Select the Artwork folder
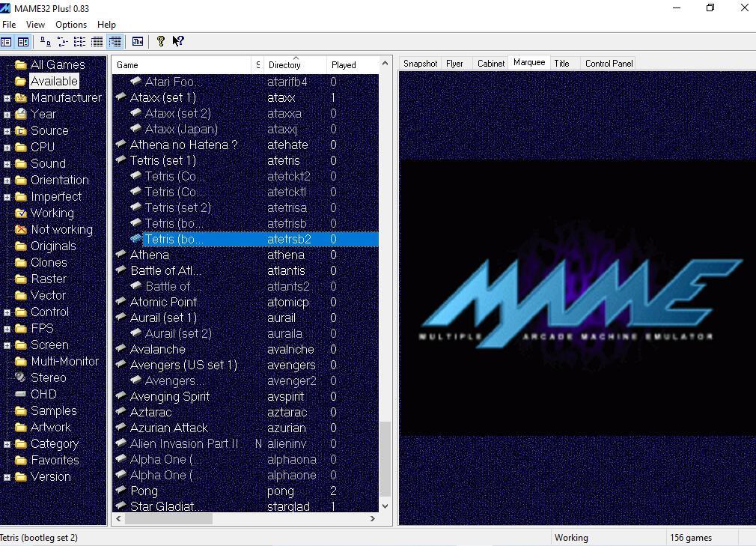 coord(51,427)
